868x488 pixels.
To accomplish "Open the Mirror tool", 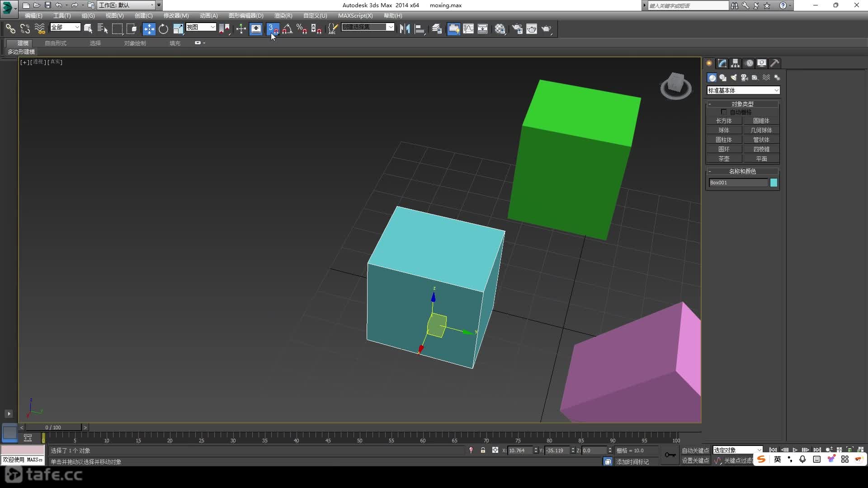I will (405, 29).
